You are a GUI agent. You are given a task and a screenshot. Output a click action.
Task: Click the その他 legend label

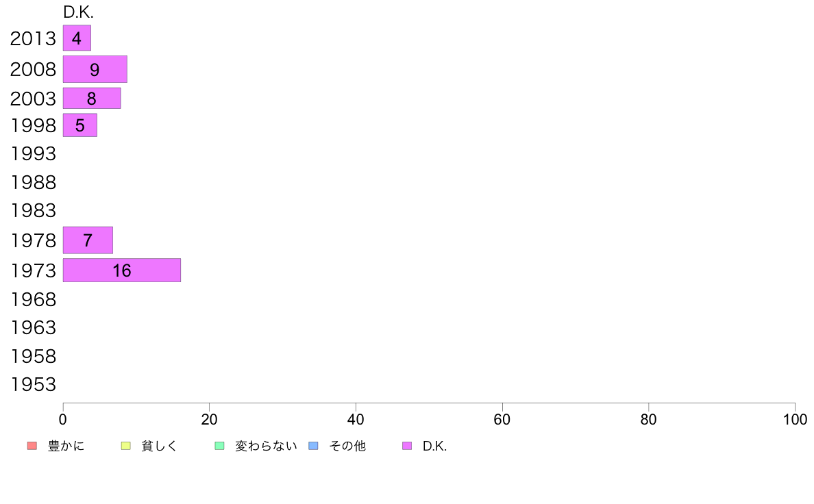pos(347,446)
